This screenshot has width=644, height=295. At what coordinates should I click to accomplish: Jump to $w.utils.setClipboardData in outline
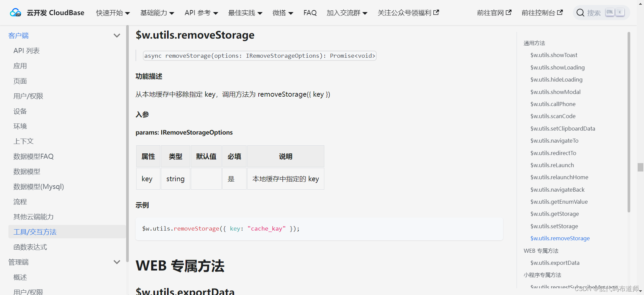(562, 129)
